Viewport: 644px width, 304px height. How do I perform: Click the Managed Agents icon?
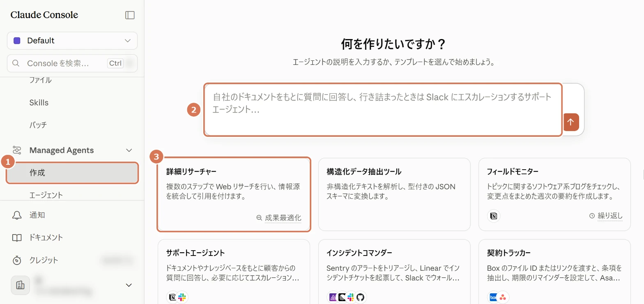tap(17, 150)
